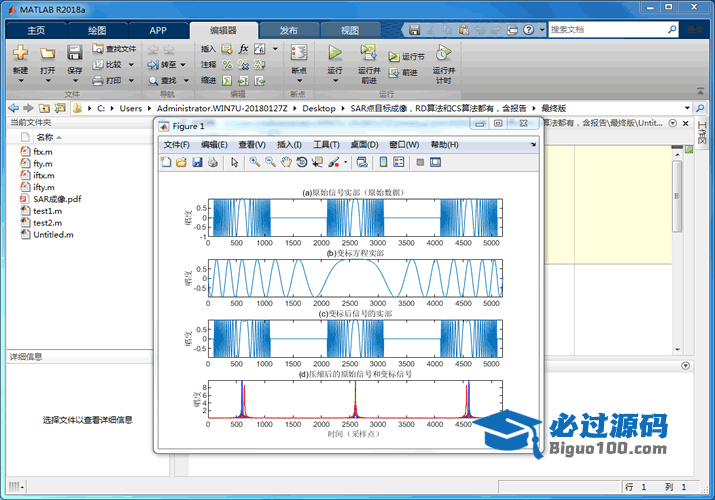
Task: Switch to the 视图 (View) tab
Action: point(350,31)
